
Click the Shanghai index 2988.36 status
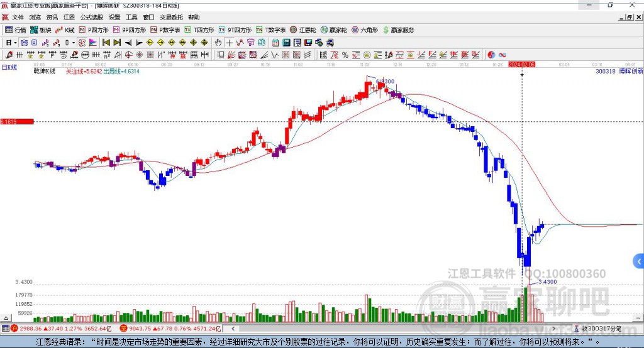point(62,329)
